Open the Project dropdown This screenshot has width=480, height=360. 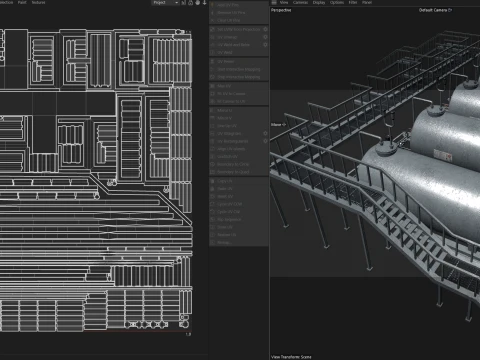[166, 3]
